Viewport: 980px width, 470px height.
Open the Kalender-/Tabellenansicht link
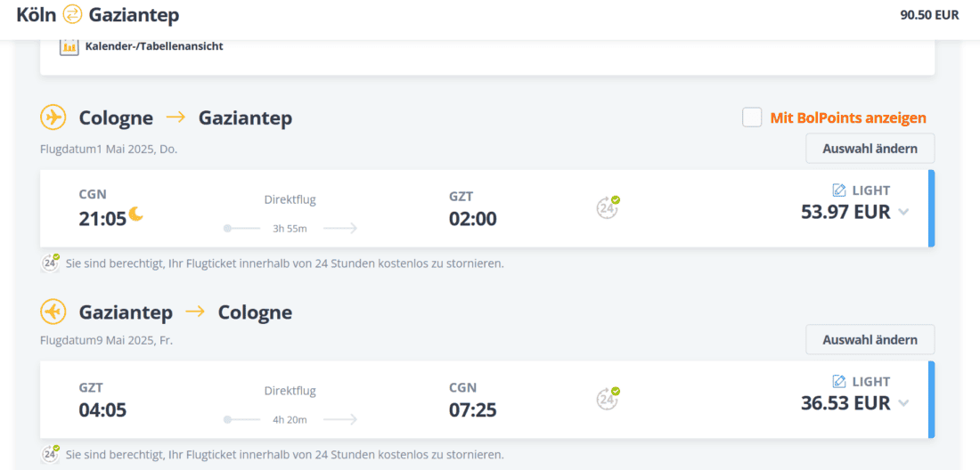[x=154, y=46]
